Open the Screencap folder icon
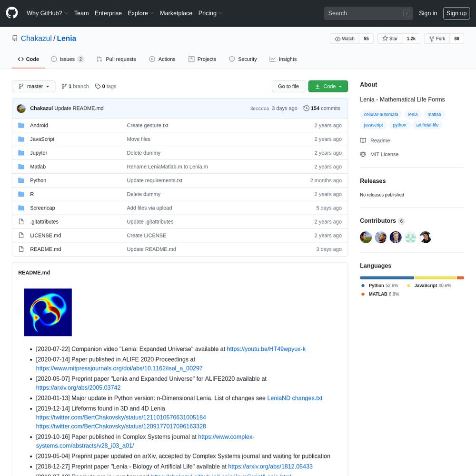The image size is (476, 476). click(x=21, y=208)
